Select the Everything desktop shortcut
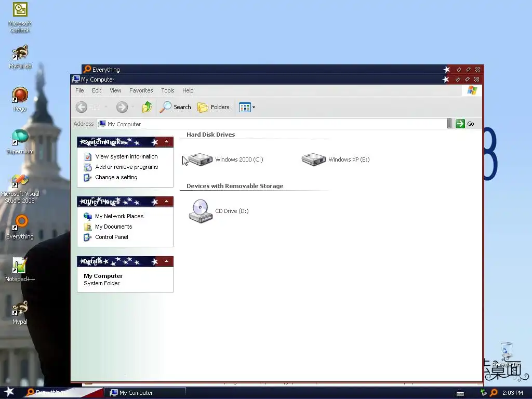The image size is (532, 399). tap(20, 227)
